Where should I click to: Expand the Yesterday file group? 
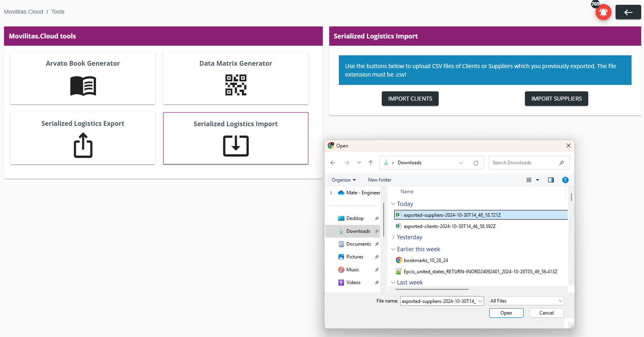(x=393, y=237)
